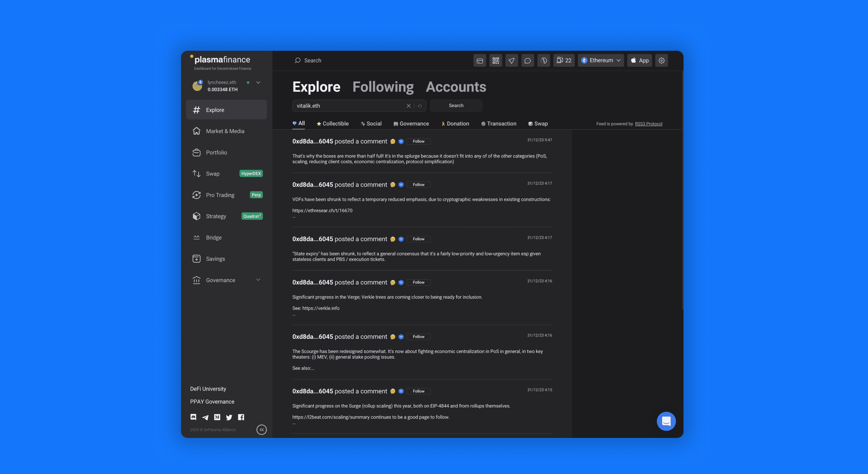Open the Facebook social icon
Image resolution: width=868 pixels, height=474 pixels.
pos(241,417)
